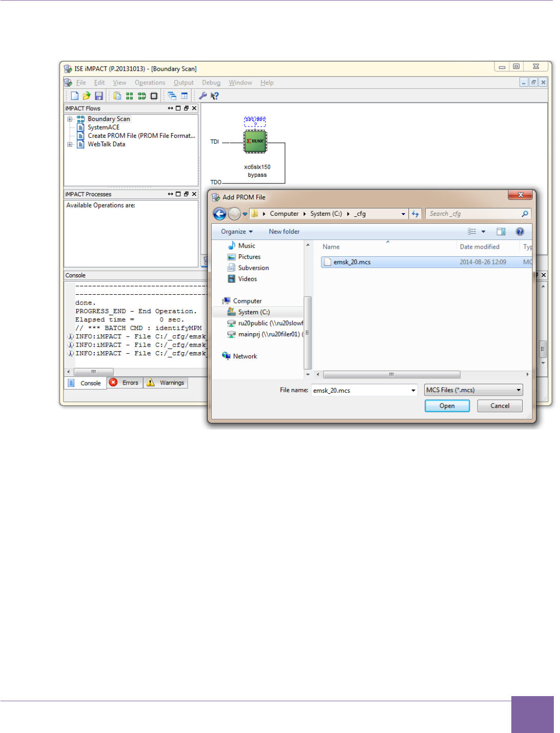Click the copy/paste clipboard toolbar icon

[x=117, y=96]
